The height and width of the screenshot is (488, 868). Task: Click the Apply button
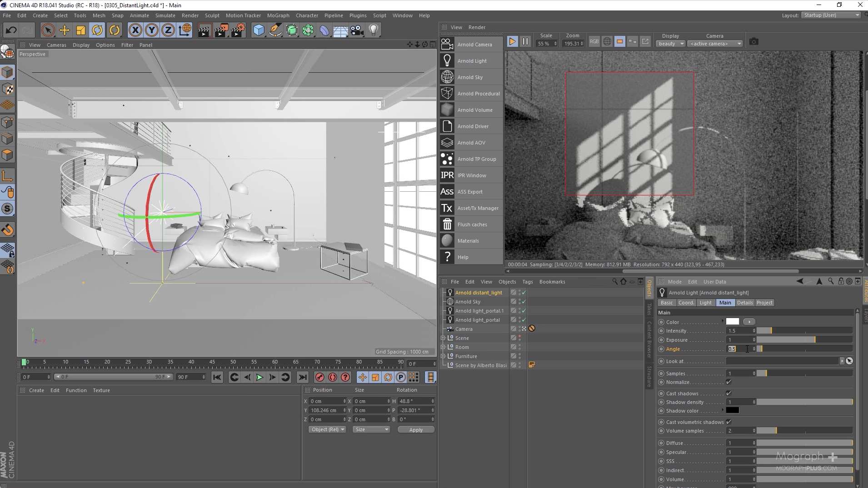point(415,430)
